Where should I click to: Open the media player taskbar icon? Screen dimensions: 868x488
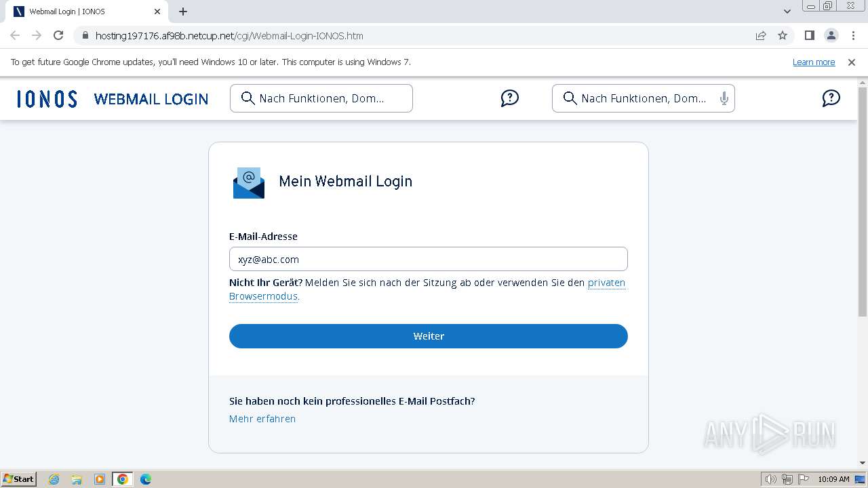pyautogui.click(x=100, y=479)
